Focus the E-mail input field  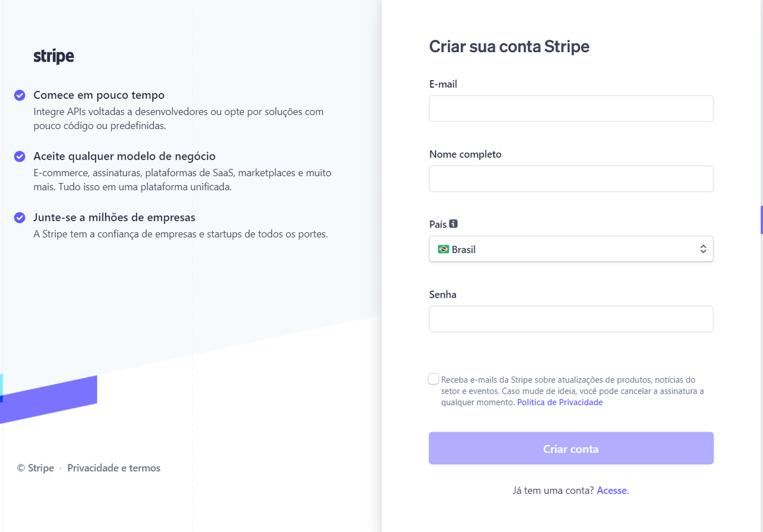(x=570, y=109)
